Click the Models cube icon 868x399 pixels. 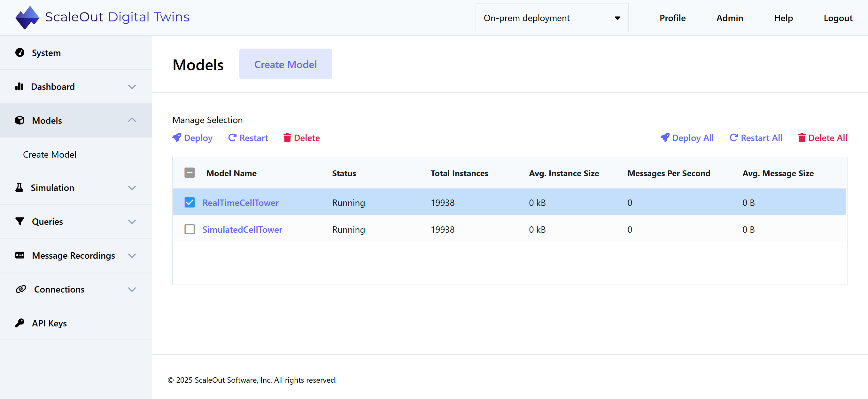coord(20,120)
